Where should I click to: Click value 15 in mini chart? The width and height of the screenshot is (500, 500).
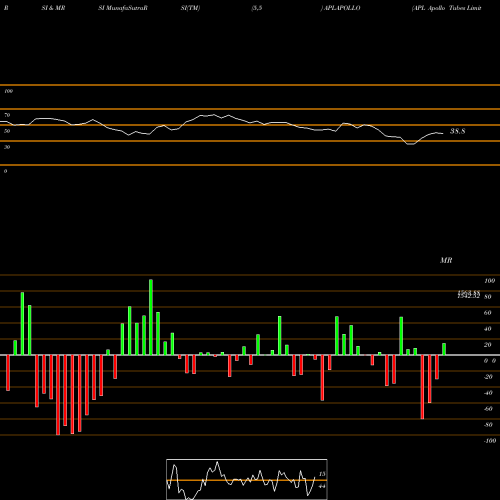coord(322,474)
